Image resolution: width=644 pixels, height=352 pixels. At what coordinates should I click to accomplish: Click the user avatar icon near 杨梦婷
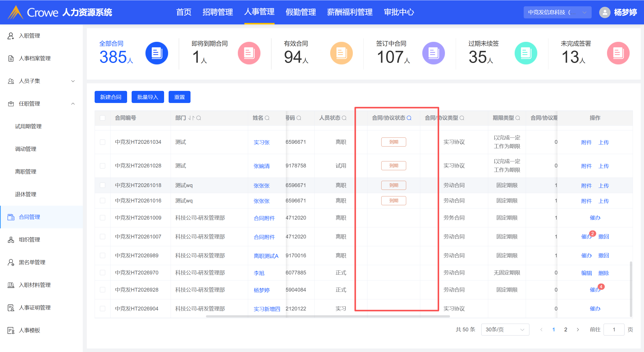[604, 12]
